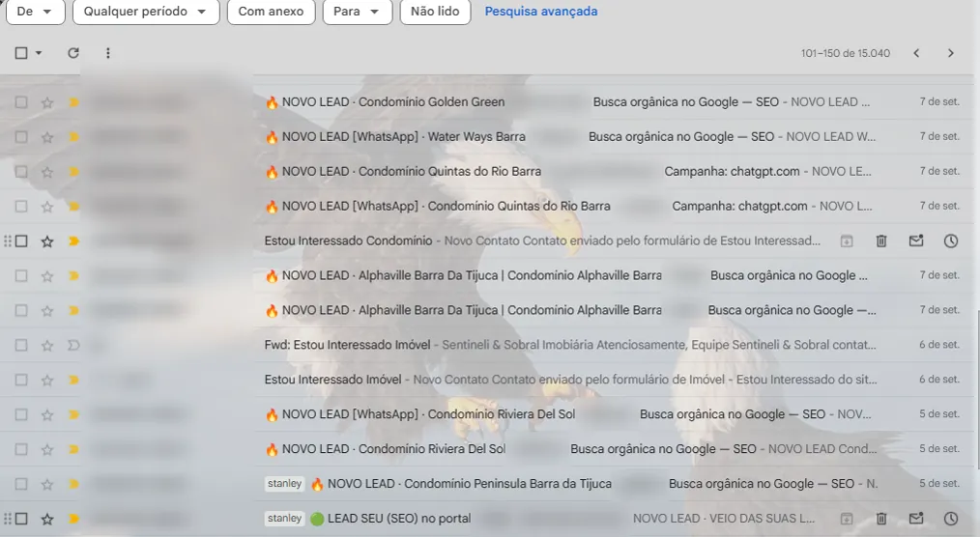Star the Riviera Del Sol WhatsApp lead email
980x537 pixels.
click(47, 414)
